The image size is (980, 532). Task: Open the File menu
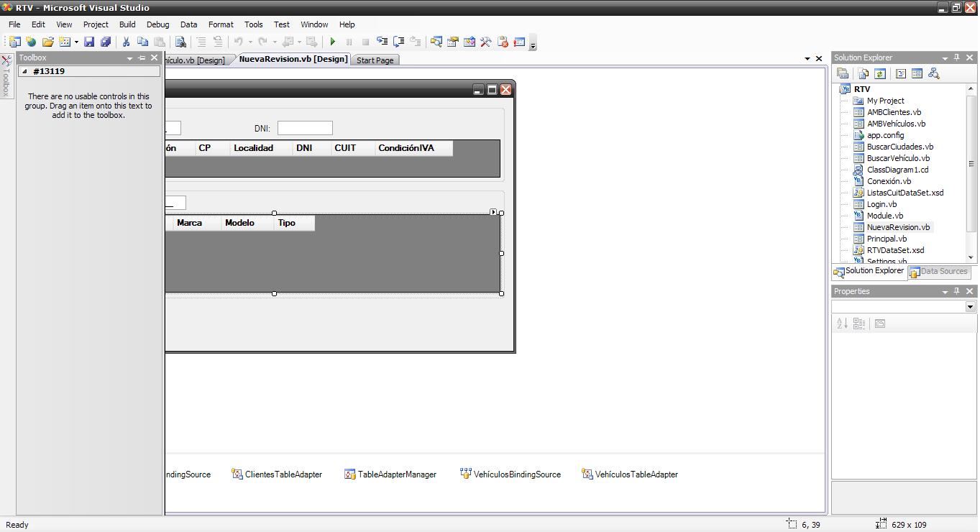click(14, 24)
